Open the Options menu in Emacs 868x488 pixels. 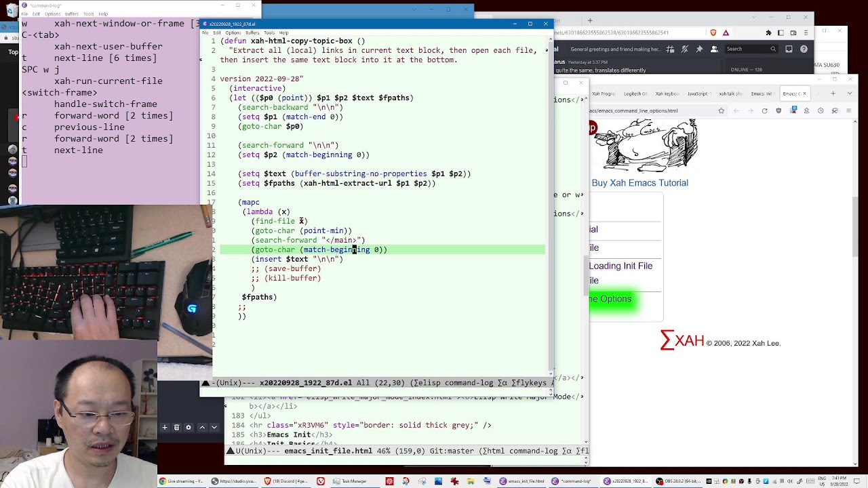[x=233, y=32]
